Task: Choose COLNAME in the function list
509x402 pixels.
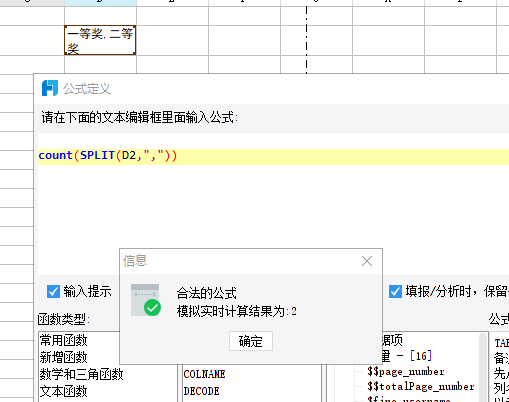Action: tap(204, 374)
